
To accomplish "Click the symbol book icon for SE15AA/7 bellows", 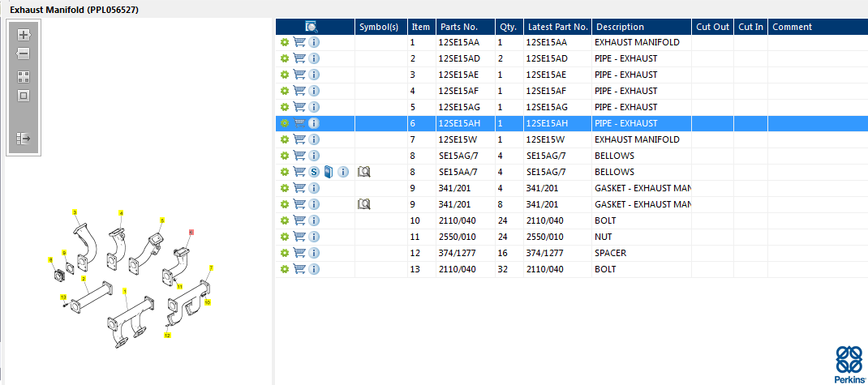I will coord(363,172).
